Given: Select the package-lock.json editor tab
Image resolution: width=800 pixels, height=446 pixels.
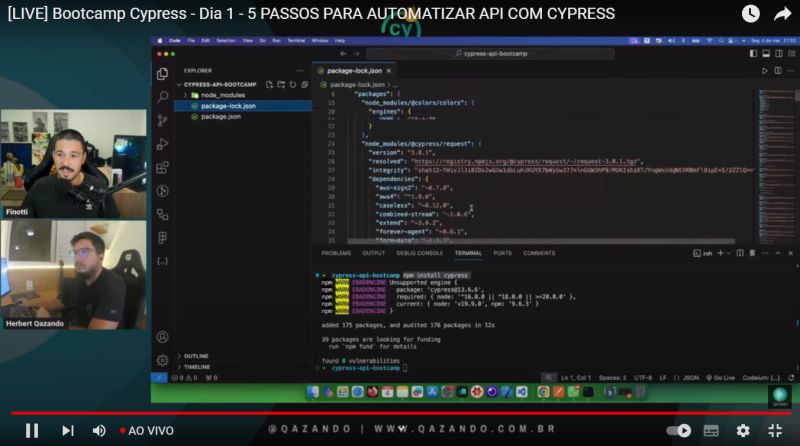Looking at the screenshot, I should coord(354,71).
